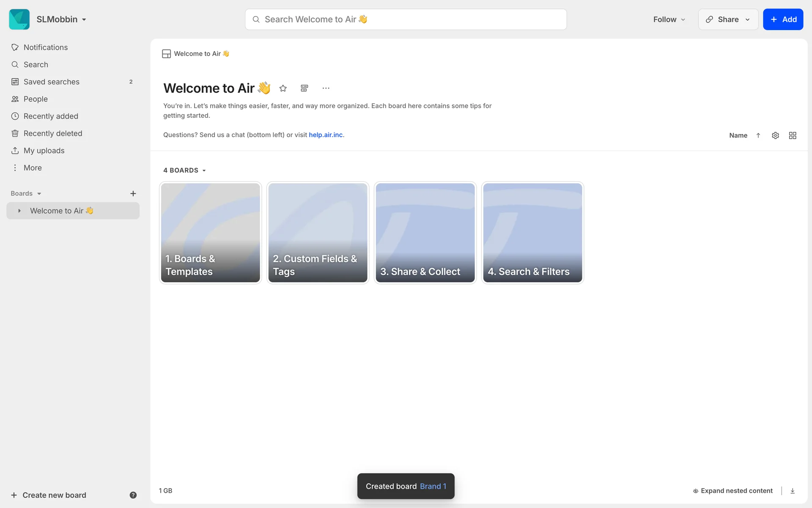Focus the Search Welcome to Air field
Screen dimensions: 812x508
point(406,19)
